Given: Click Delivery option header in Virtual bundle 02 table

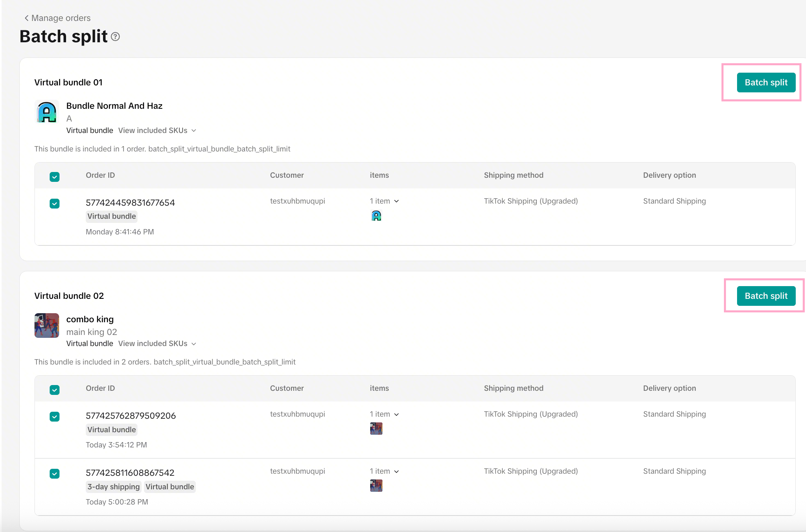Looking at the screenshot, I should pyautogui.click(x=669, y=388).
